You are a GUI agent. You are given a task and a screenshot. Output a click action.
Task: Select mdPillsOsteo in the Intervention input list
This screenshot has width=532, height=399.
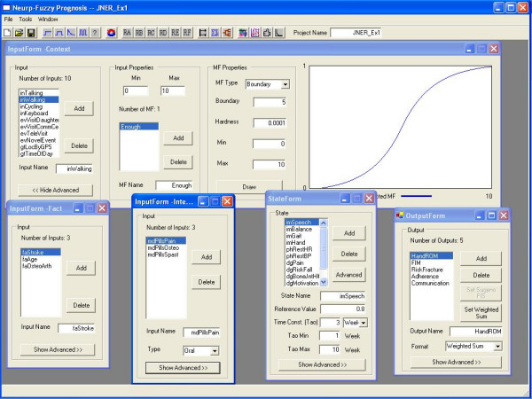[166, 248]
